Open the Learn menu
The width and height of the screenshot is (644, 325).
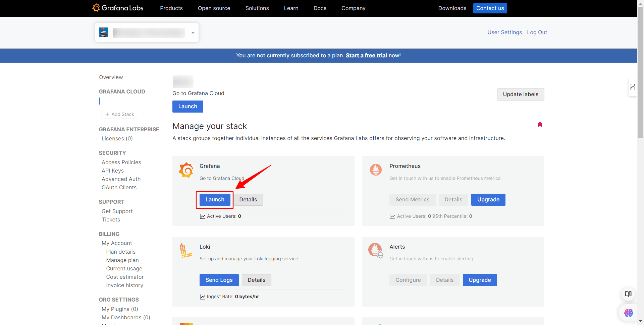(x=291, y=8)
